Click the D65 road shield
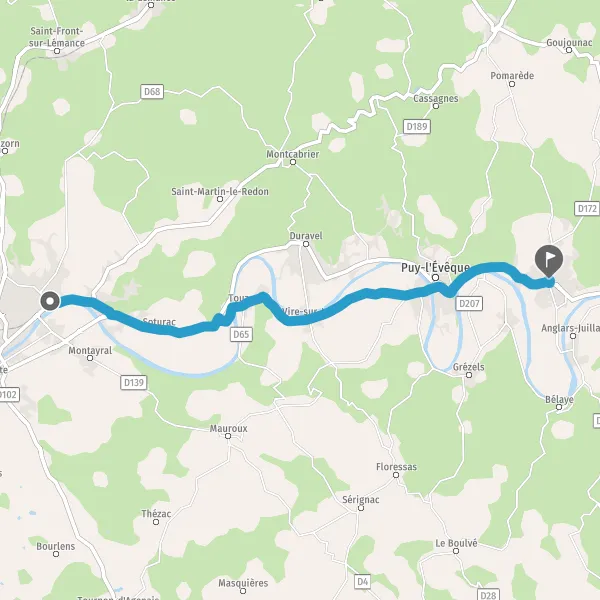Image resolution: width=600 pixels, height=600 pixels. coord(241,334)
